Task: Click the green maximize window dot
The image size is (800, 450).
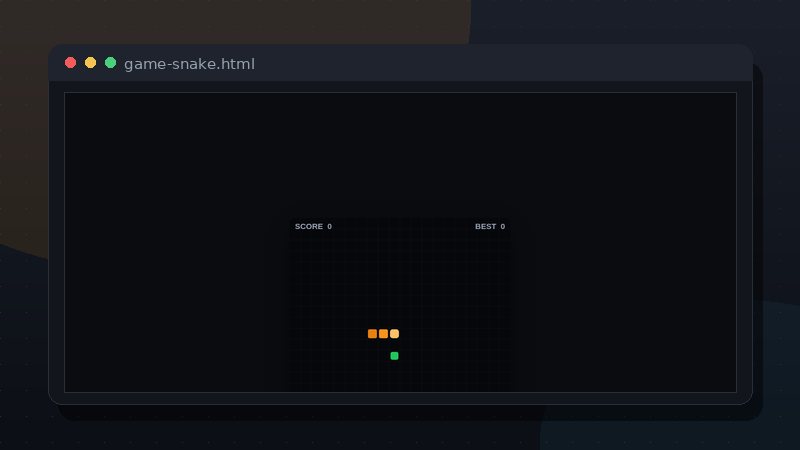Action: click(x=110, y=63)
